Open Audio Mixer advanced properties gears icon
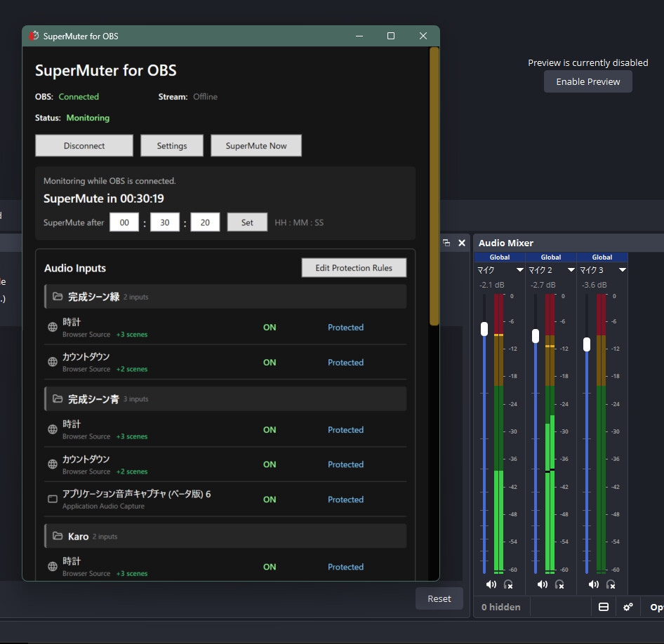 pyautogui.click(x=628, y=607)
